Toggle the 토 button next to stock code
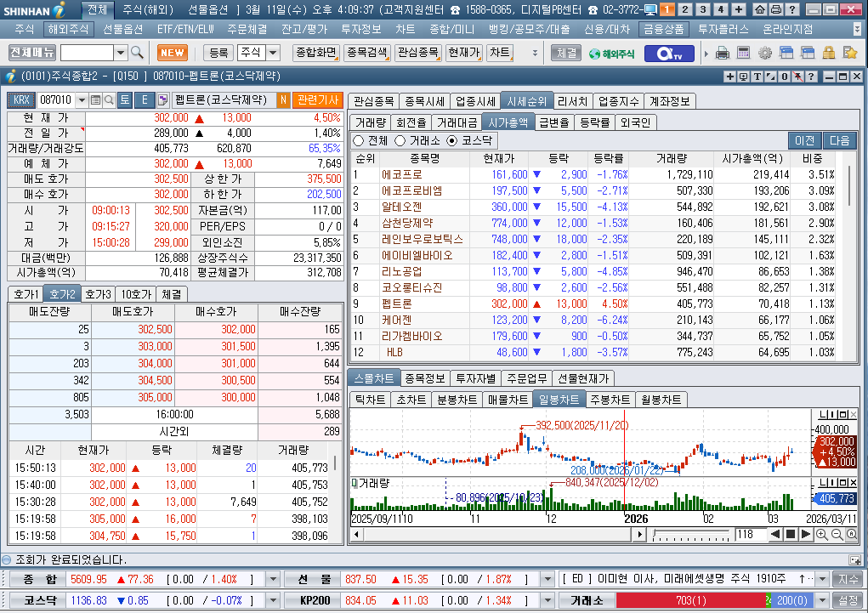This screenshot has height=613, width=868. 125,99
